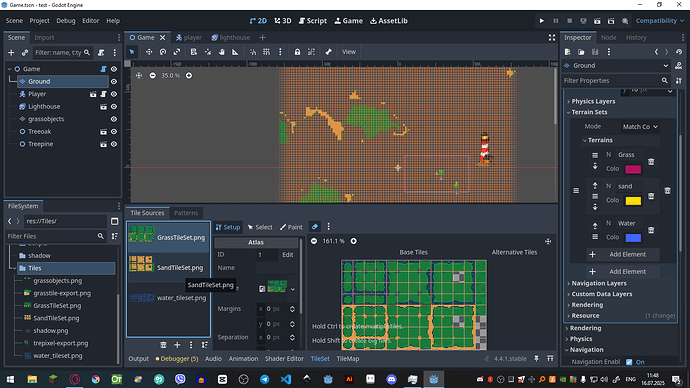Open the terrain Mode dropdown

pos(640,127)
